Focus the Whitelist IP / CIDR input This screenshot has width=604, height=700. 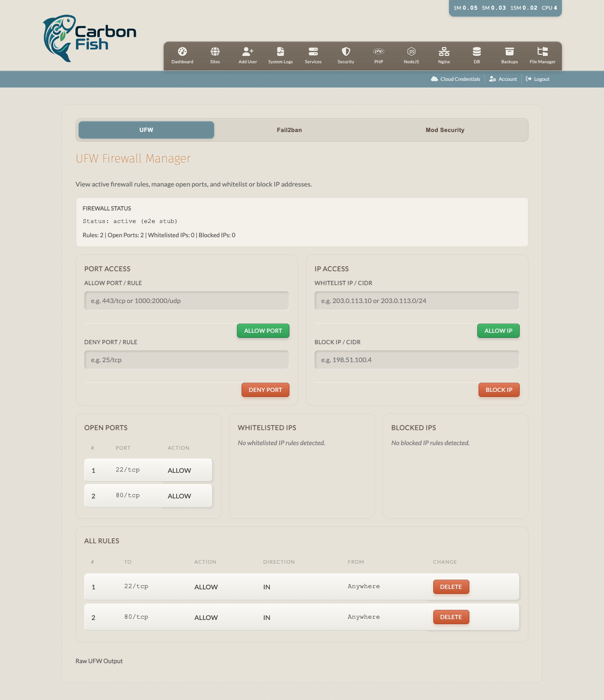click(x=417, y=301)
